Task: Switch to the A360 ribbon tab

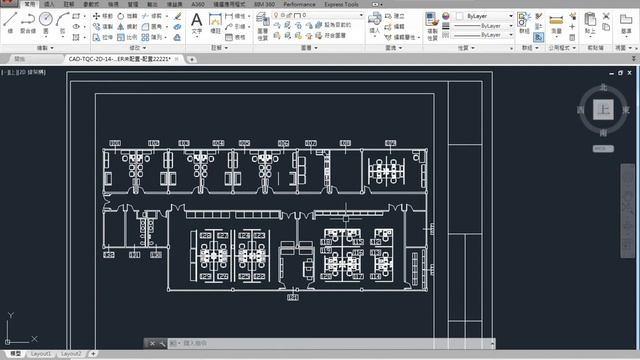Action: click(x=198, y=4)
